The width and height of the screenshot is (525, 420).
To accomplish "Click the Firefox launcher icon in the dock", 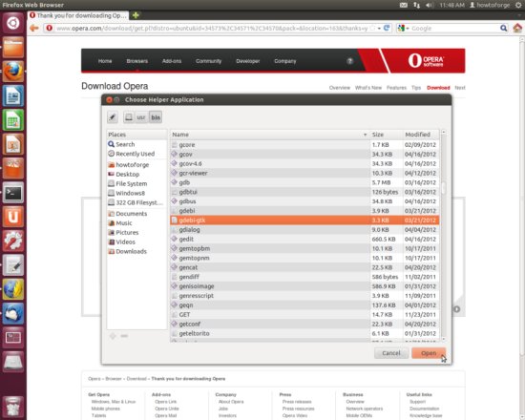I will (x=13, y=72).
